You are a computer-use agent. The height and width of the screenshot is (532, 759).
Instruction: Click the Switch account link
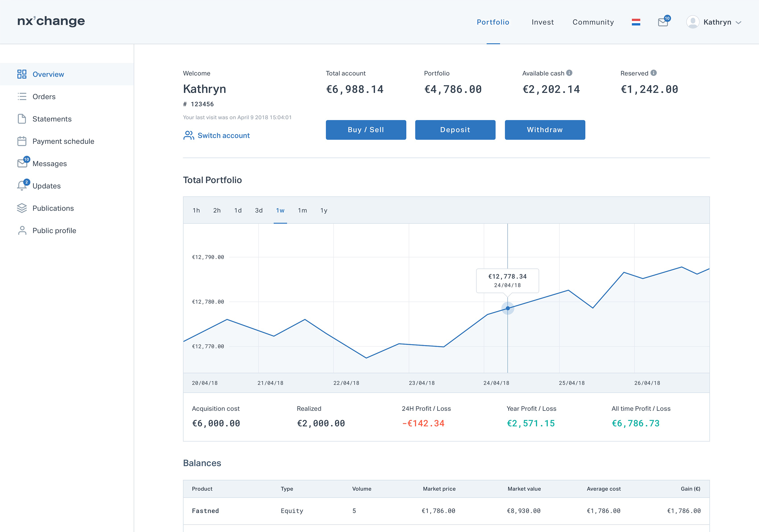224,136
